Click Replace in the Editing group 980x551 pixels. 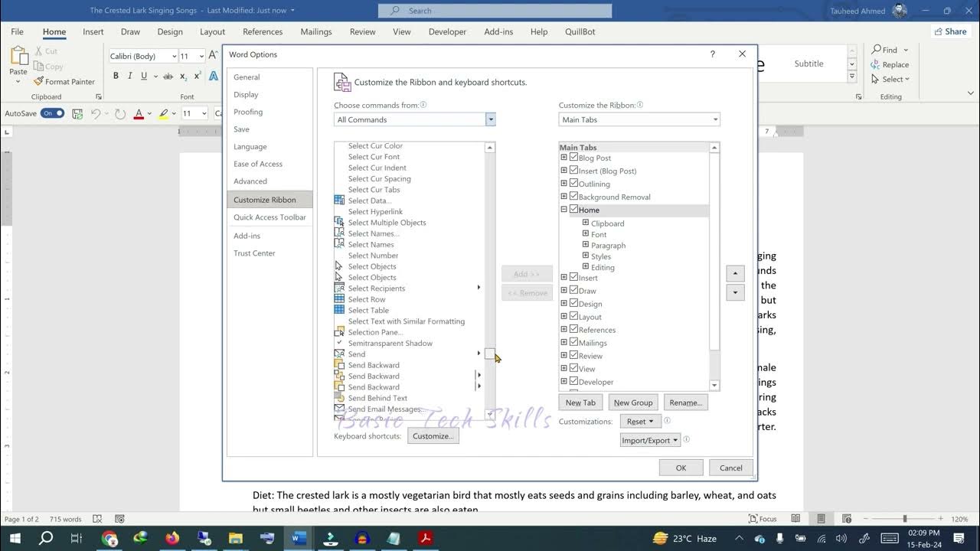[890, 65]
